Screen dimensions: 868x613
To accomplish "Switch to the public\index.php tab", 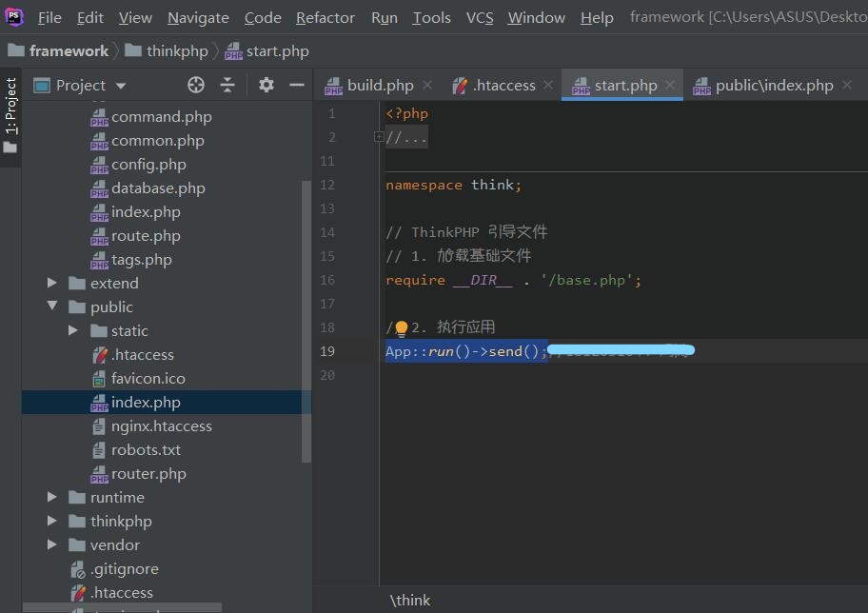I will point(774,86).
